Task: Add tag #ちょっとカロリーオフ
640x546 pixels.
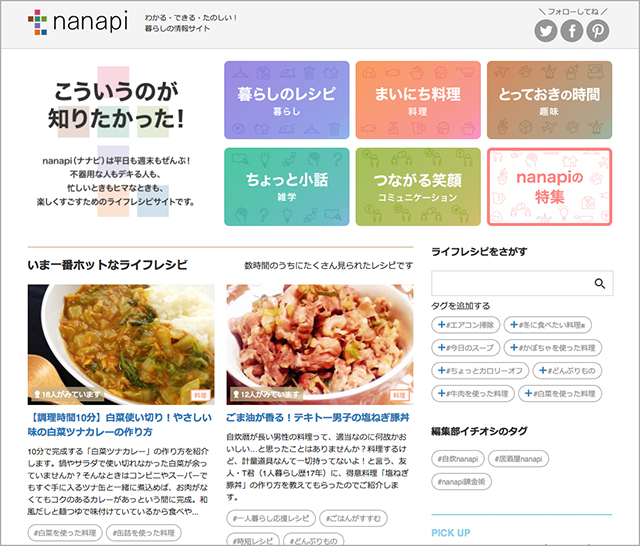Action: click(480, 371)
